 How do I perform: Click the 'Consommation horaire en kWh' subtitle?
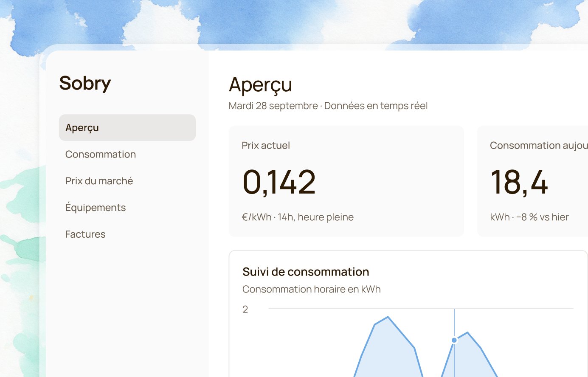pyautogui.click(x=312, y=289)
